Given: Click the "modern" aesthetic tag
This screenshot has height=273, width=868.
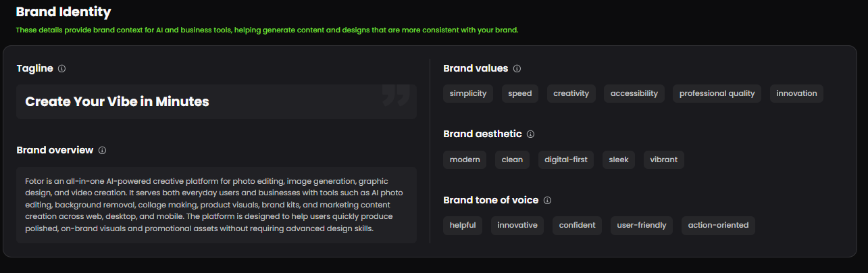Looking at the screenshot, I should click(x=465, y=159).
